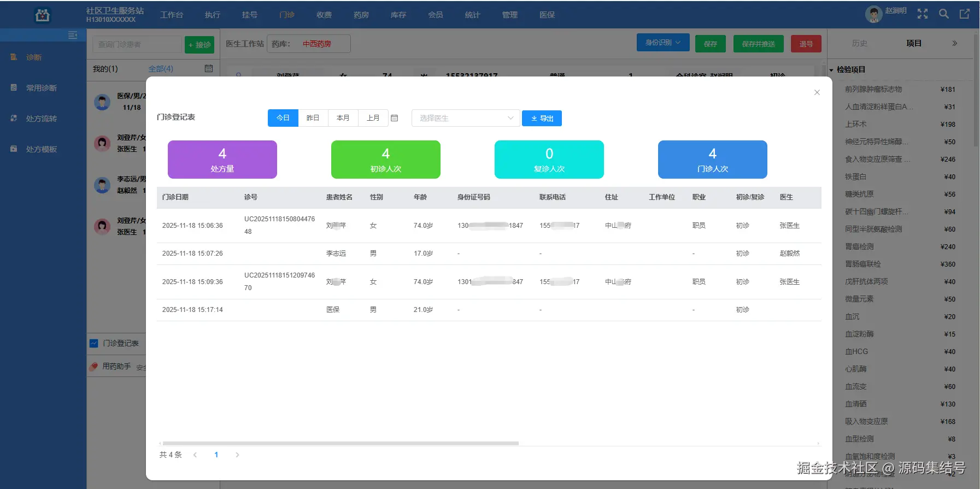Toggle the 门诊登记表 checkbox
The image size is (980, 489).
[94, 343]
